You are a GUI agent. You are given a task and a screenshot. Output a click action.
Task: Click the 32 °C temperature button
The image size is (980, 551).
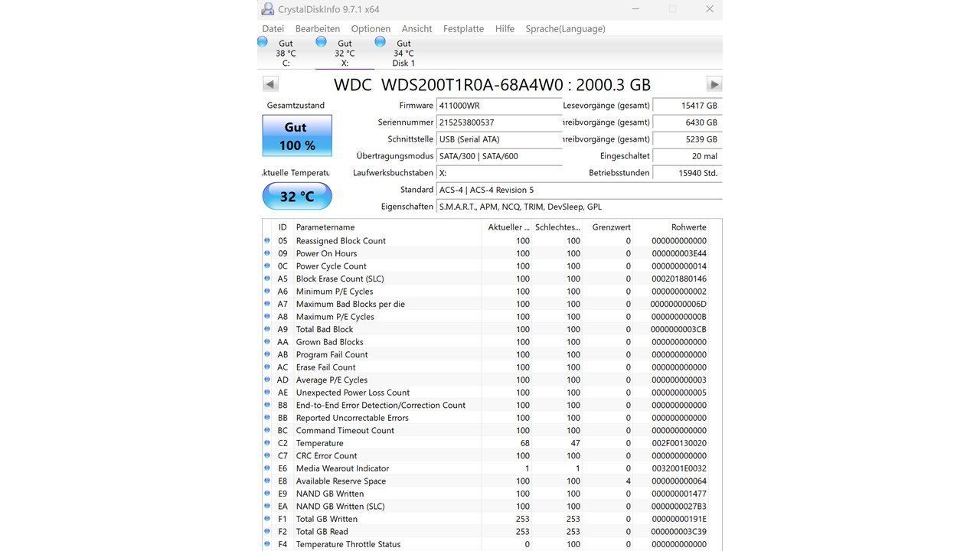297,196
